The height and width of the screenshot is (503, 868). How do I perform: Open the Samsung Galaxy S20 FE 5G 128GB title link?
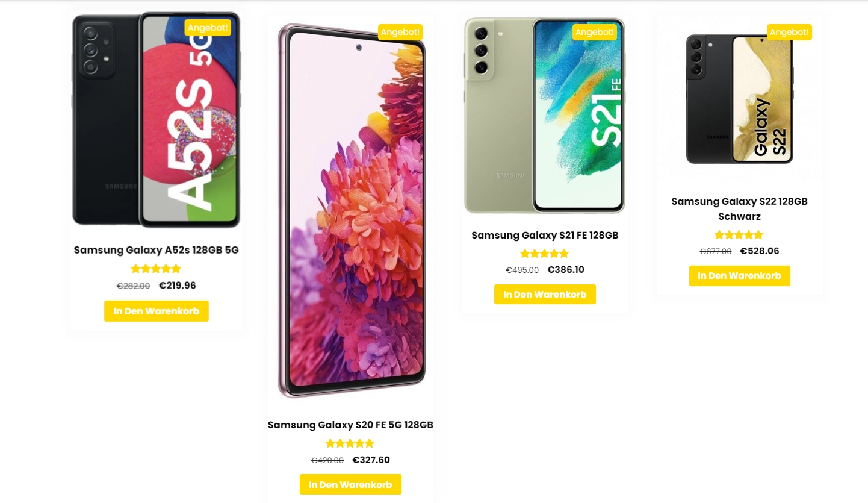tap(350, 425)
